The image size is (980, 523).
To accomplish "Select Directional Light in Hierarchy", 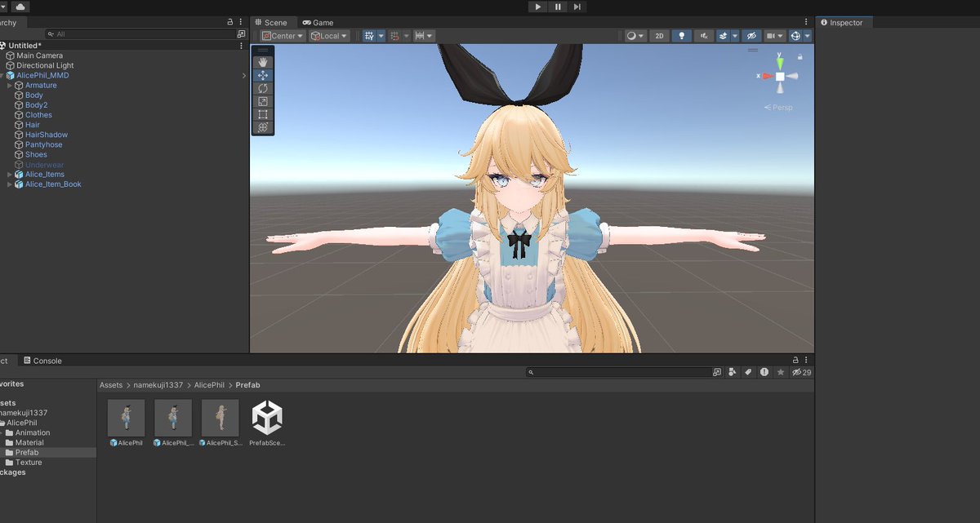I will pos(45,65).
